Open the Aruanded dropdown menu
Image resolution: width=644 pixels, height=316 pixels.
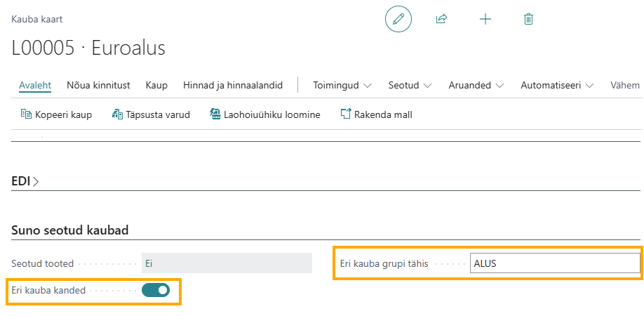click(x=476, y=86)
